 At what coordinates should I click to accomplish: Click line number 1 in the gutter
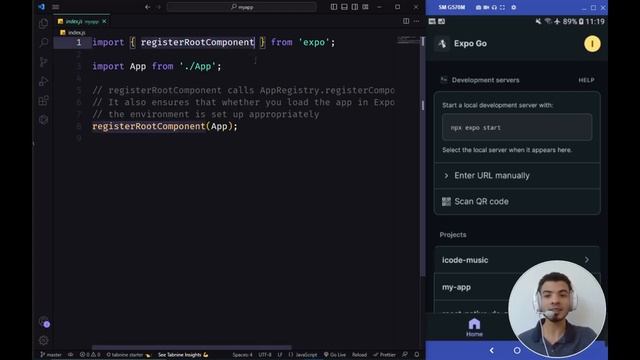point(79,42)
